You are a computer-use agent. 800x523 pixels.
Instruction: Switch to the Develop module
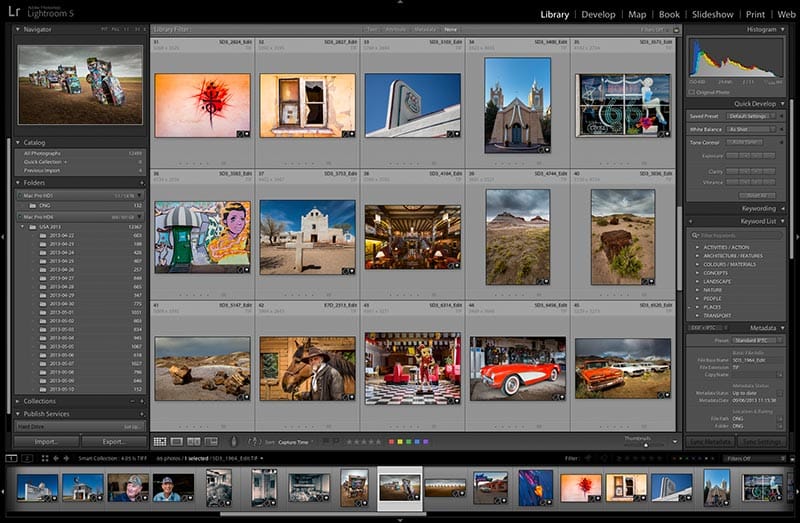click(x=598, y=14)
